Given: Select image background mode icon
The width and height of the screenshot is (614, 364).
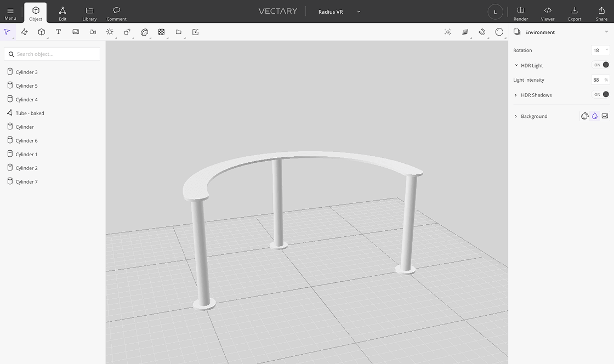Looking at the screenshot, I should point(605,116).
